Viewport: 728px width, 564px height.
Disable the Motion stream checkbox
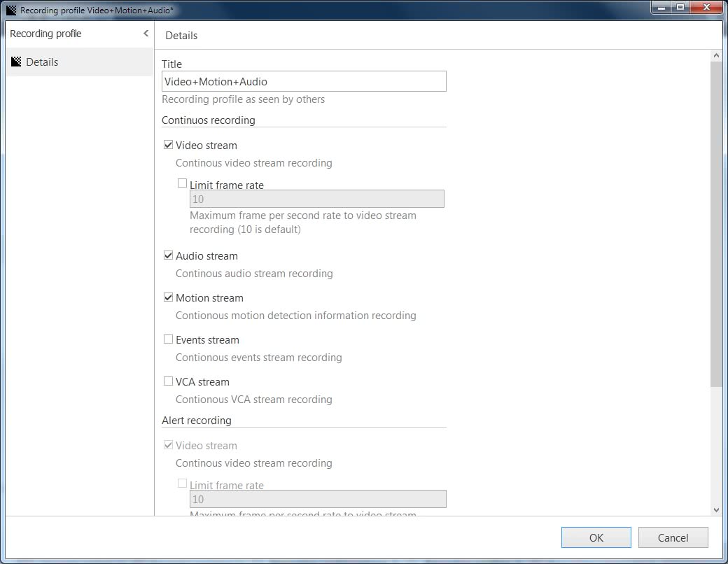[168, 297]
